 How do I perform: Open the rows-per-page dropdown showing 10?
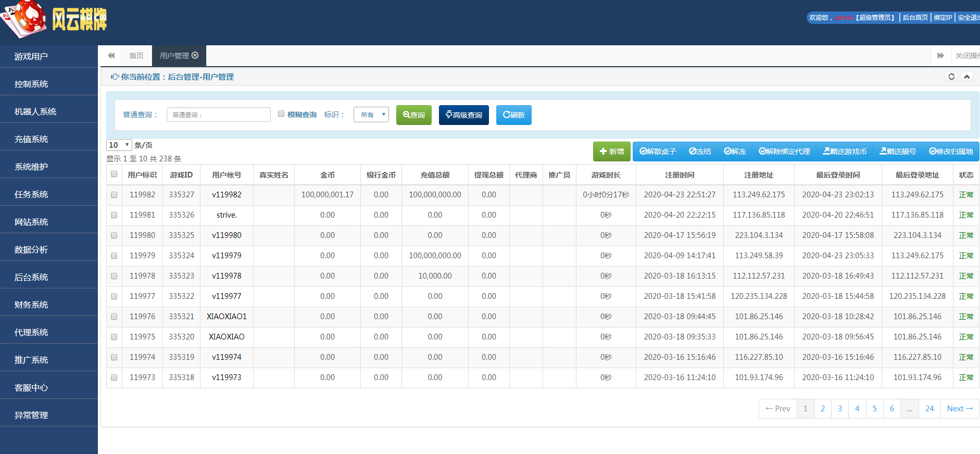click(x=119, y=145)
